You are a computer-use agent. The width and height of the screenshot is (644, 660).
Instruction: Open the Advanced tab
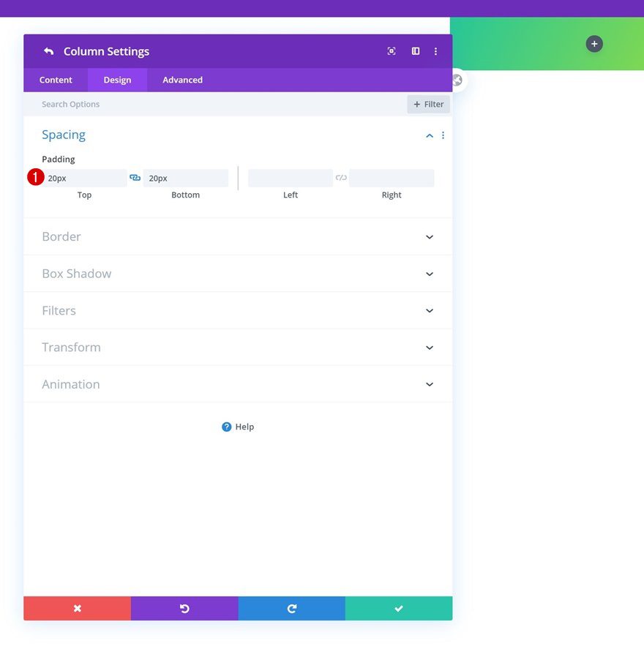click(x=181, y=80)
